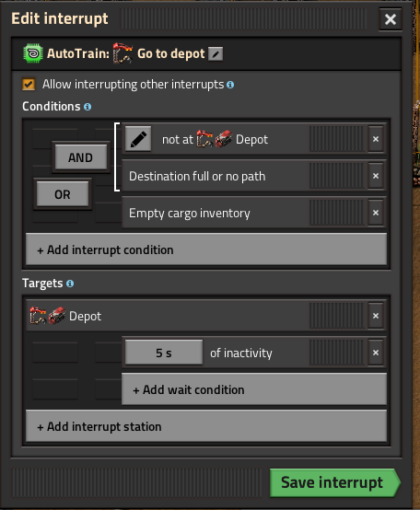Delete the inactivity wait condition
The width and height of the screenshot is (420, 510).
point(376,353)
